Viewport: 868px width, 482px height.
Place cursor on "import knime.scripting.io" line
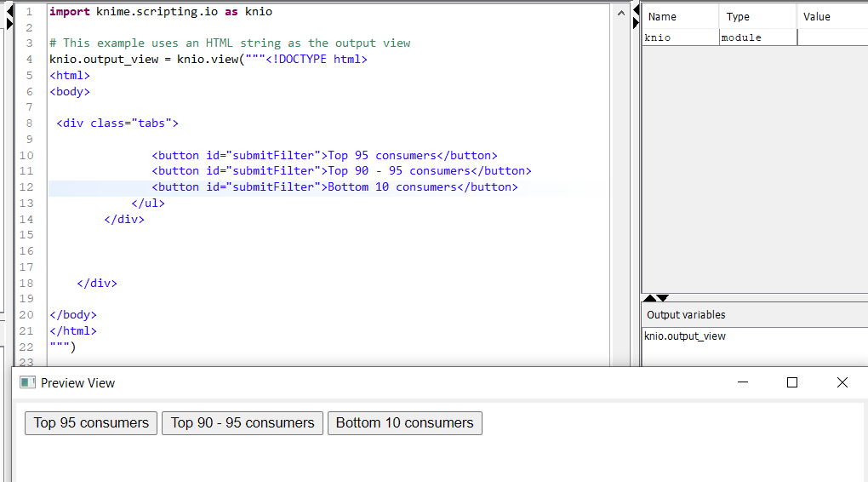[161, 12]
